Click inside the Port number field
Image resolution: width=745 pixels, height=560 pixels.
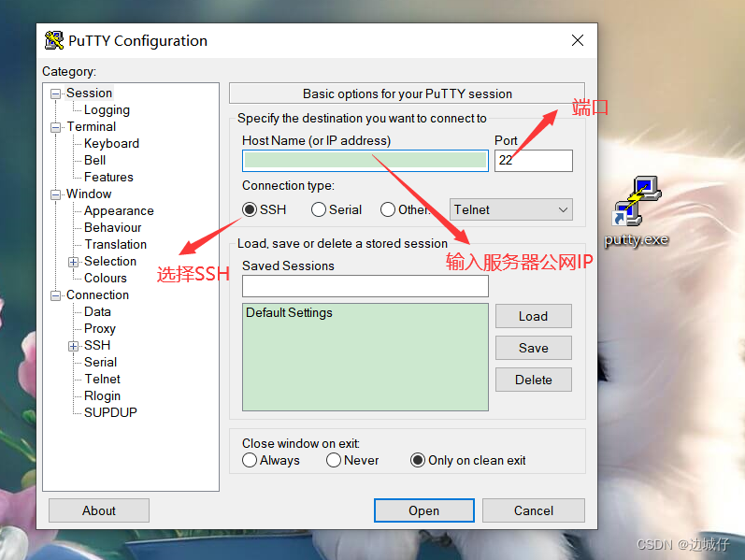533,161
